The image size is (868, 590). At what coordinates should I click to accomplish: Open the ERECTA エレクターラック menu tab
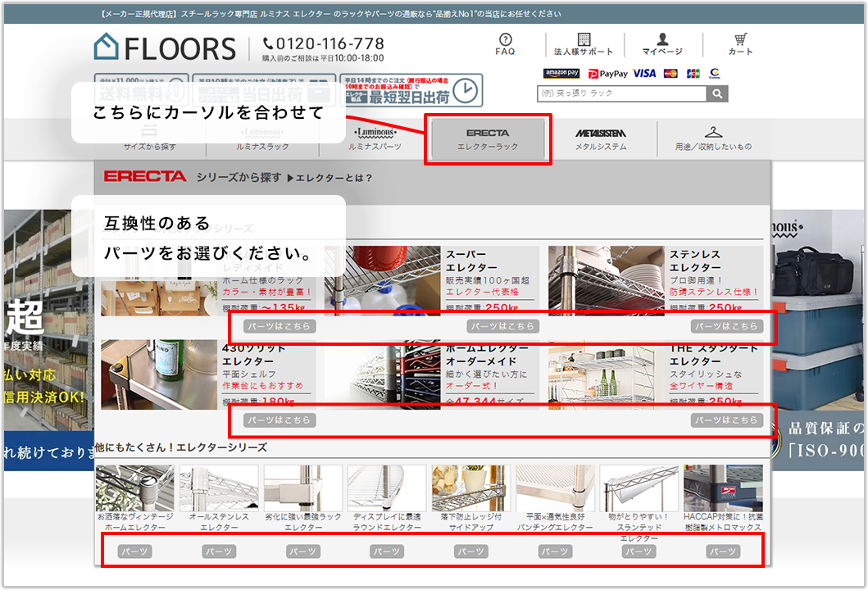pyautogui.click(x=488, y=139)
